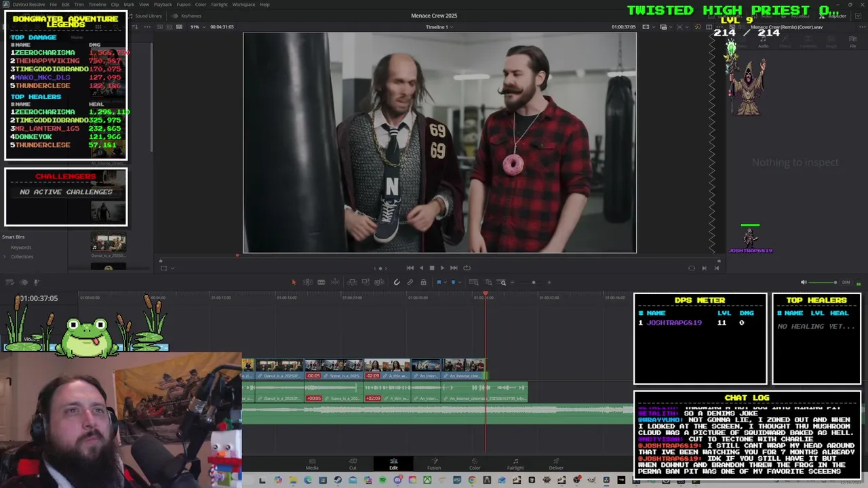
Task: Switch to the Edit page
Action: point(393,464)
